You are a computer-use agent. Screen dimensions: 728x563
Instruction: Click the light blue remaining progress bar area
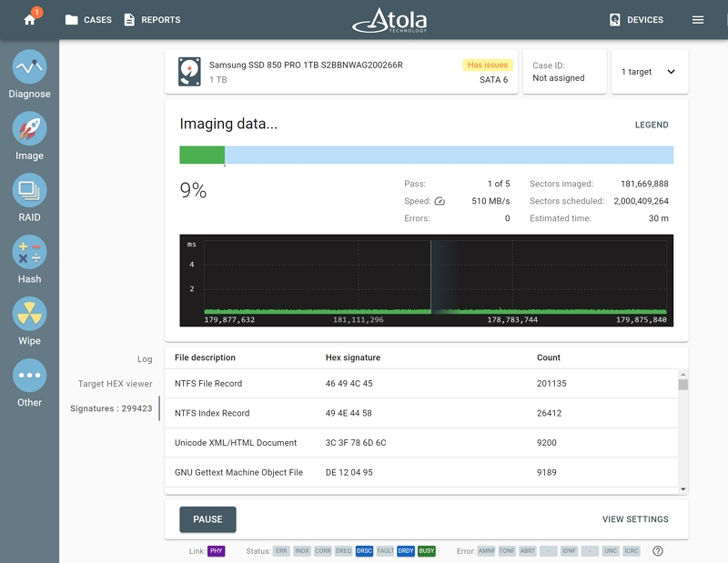point(449,155)
